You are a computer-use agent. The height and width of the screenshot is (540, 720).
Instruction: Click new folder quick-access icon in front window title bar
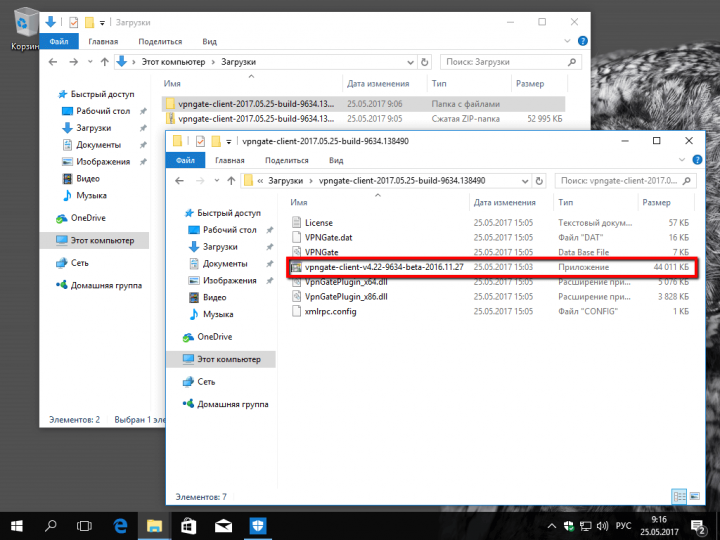(x=215, y=141)
